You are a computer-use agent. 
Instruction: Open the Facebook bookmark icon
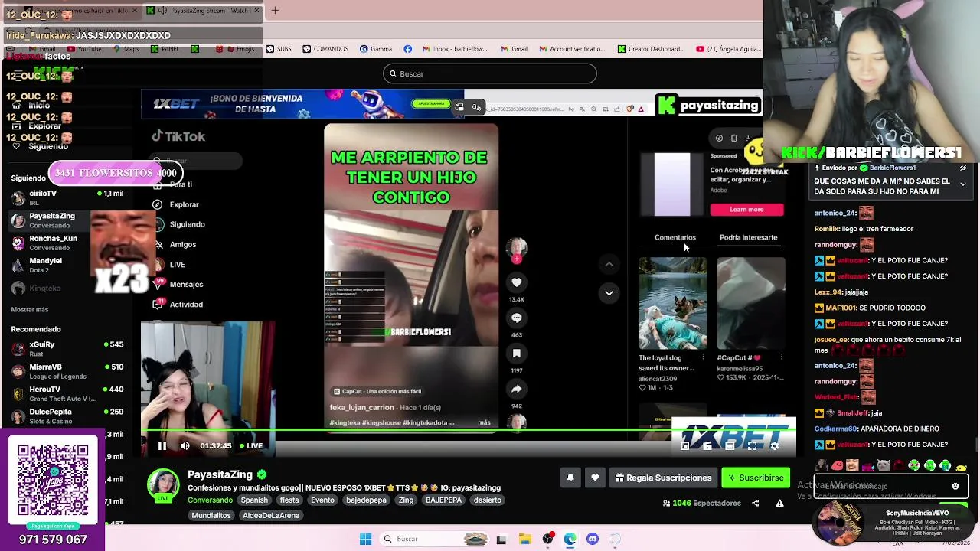[407, 49]
